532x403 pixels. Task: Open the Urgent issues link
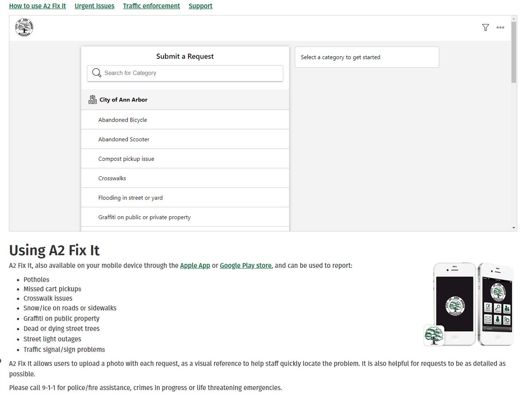pos(94,6)
